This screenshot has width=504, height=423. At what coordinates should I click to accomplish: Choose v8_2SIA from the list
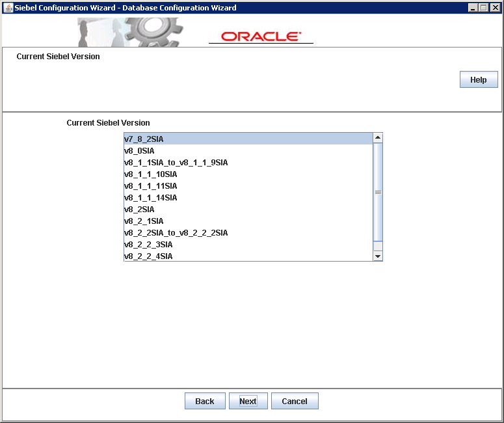(x=248, y=210)
